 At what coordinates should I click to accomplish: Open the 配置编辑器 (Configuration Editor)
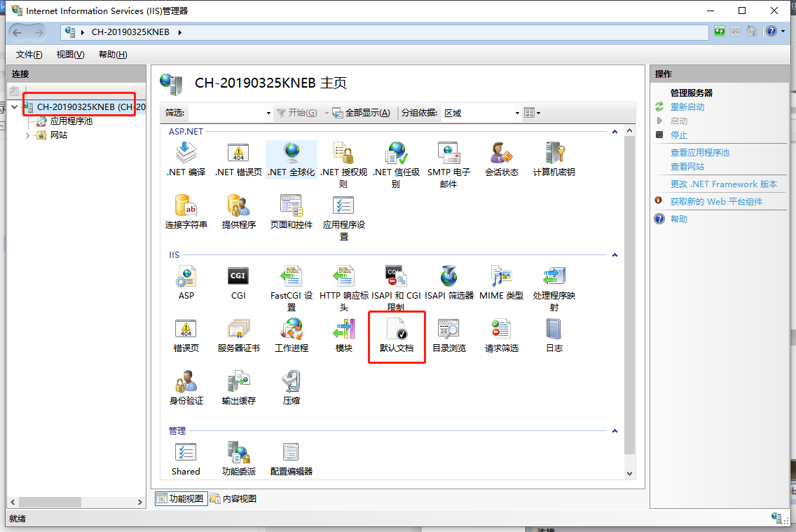290,458
